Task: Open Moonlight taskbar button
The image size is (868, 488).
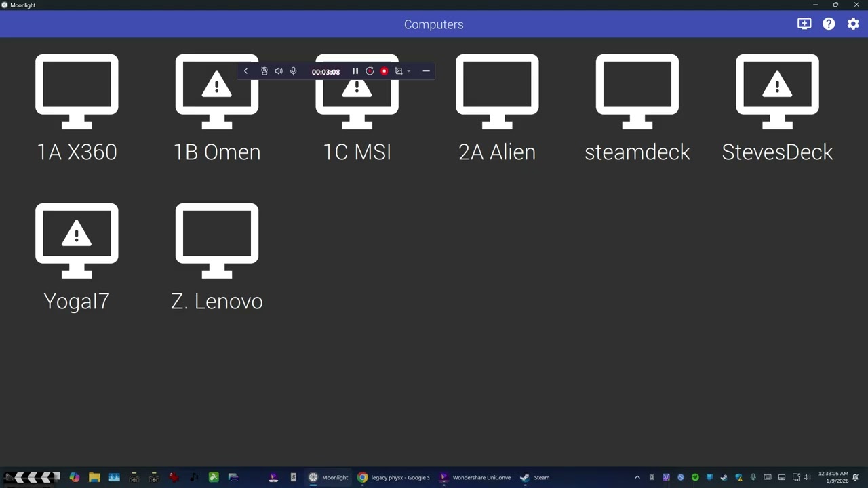Action: (328, 477)
